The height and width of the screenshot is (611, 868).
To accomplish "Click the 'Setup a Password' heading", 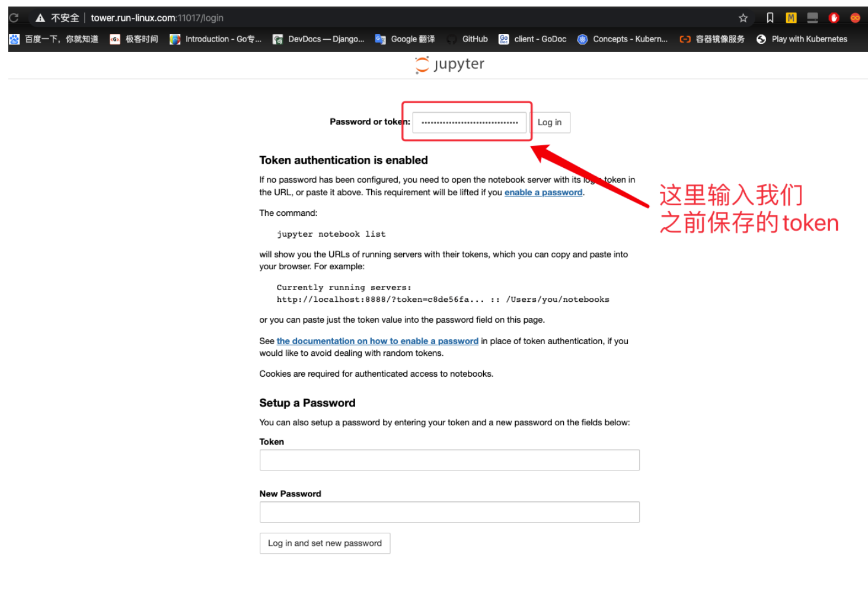I will click(307, 403).
